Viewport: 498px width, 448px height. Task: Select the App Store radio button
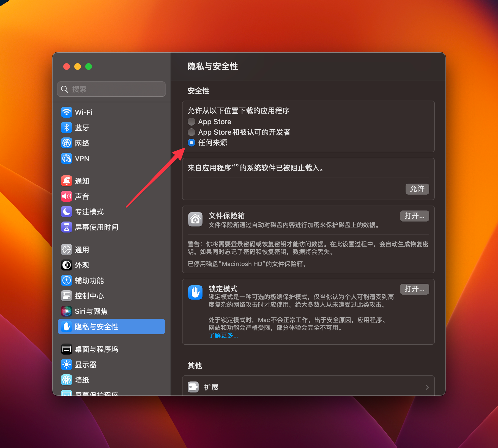pyautogui.click(x=191, y=122)
